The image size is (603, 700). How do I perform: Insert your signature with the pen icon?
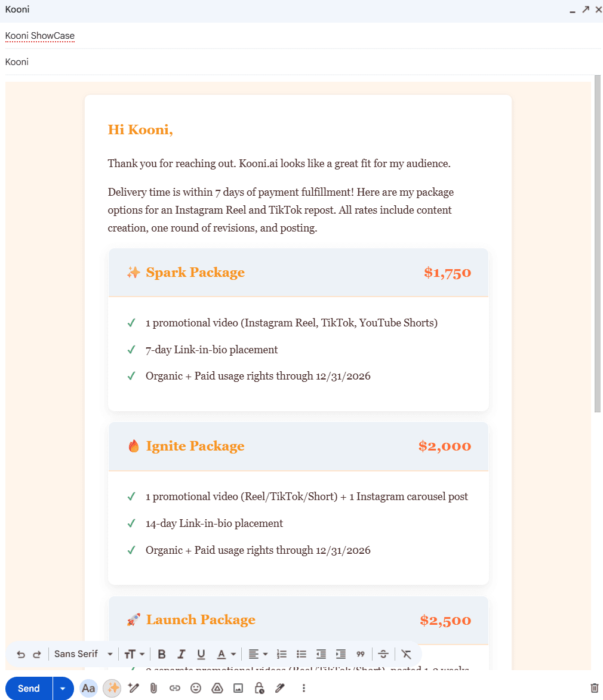click(x=279, y=688)
